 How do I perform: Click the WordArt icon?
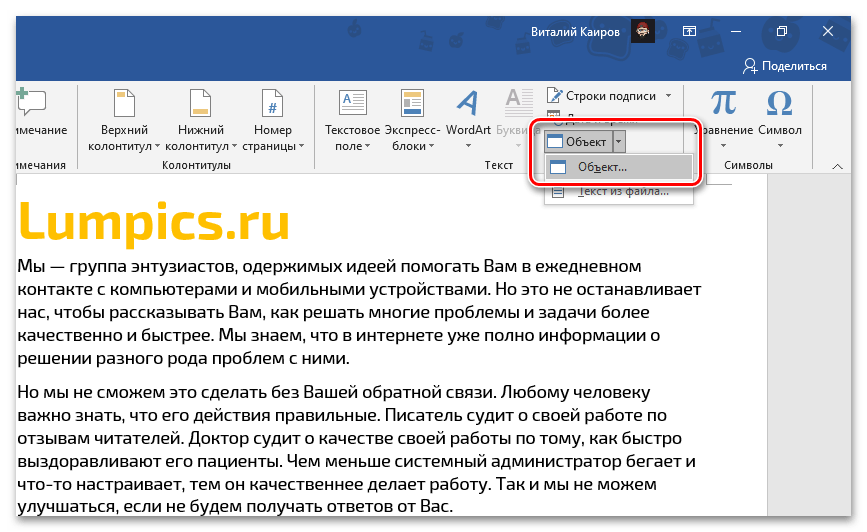click(467, 103)
